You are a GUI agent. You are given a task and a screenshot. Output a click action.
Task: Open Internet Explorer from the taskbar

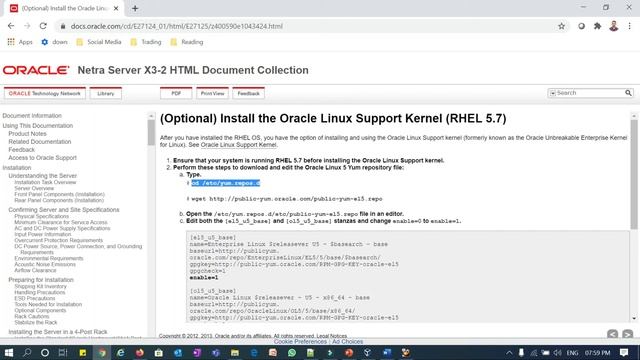point(120,352)
